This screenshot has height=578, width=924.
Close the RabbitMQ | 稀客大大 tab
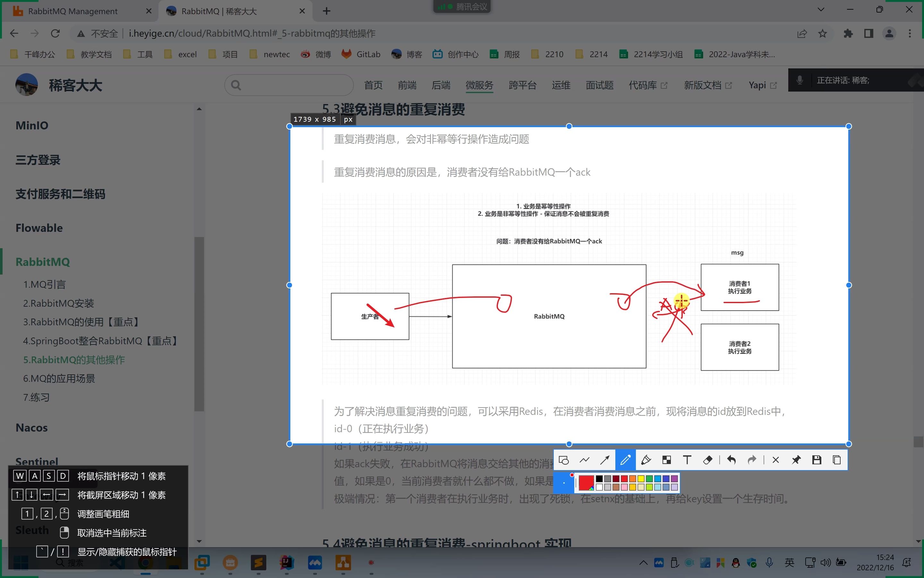pyautogui.click(x=302, y=11)
